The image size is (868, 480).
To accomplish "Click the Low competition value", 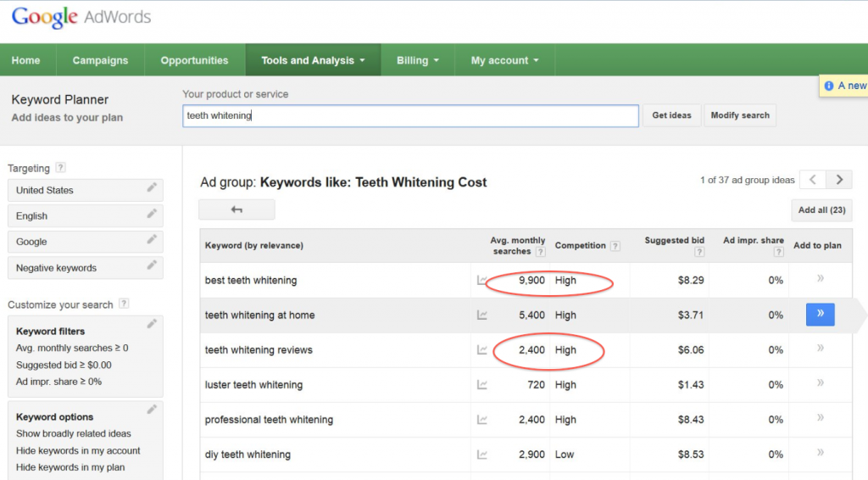I will point(564,455).
